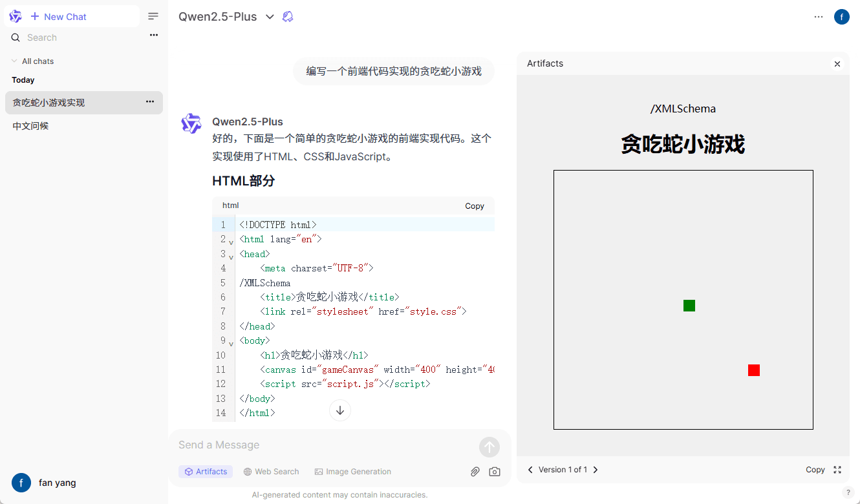The image size is (860, 504).
Task: Start a New Chat
Action: tap(58, 17)
